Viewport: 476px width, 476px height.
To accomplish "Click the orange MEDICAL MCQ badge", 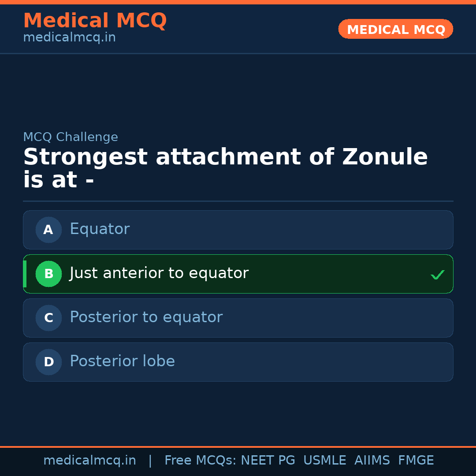I will (395, 29).
